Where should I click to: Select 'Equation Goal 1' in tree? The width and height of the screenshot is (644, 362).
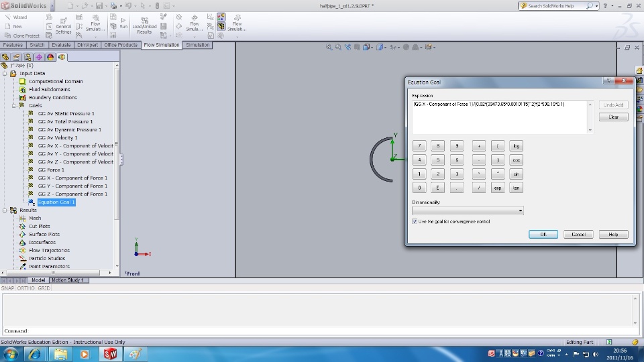coord(56,202)
